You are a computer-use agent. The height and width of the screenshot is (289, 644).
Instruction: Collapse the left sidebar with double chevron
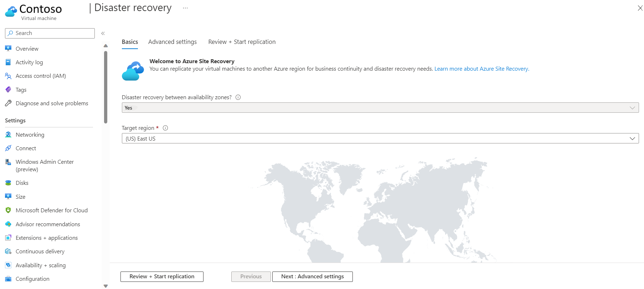pyautogui.click(x=103, y=34)
